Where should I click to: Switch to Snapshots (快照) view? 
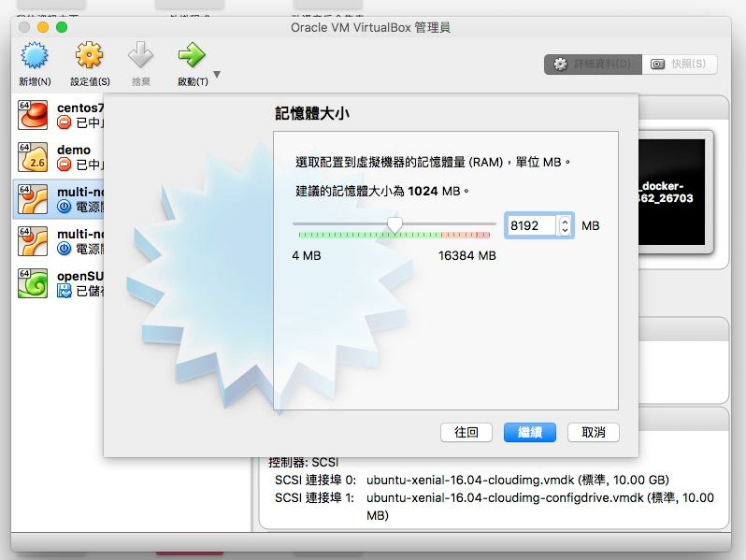[x=680, y=64]
